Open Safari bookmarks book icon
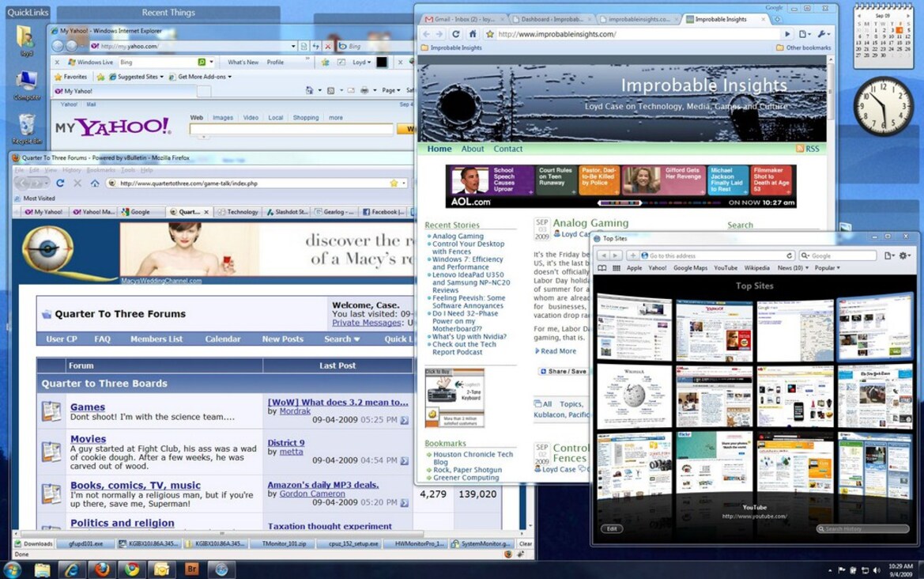 pos(602,268)
